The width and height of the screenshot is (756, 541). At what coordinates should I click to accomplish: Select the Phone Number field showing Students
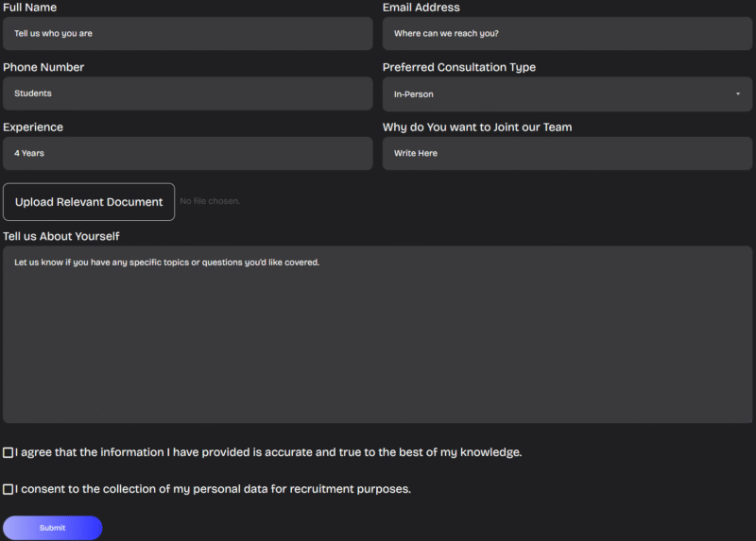[187, 93]
